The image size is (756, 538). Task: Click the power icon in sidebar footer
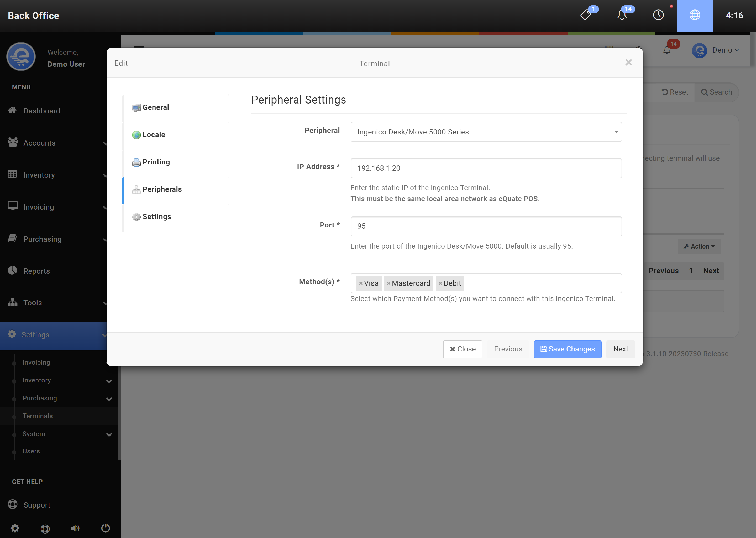(105, 528)
